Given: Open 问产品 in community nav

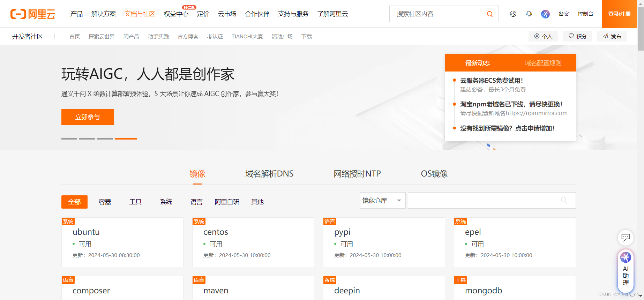Looking at the screenshot, I should [x=131, y=36].
